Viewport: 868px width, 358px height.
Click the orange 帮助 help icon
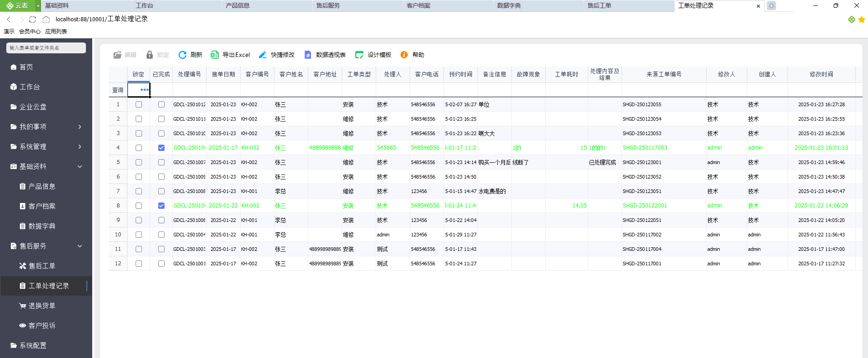pos(404,55)
